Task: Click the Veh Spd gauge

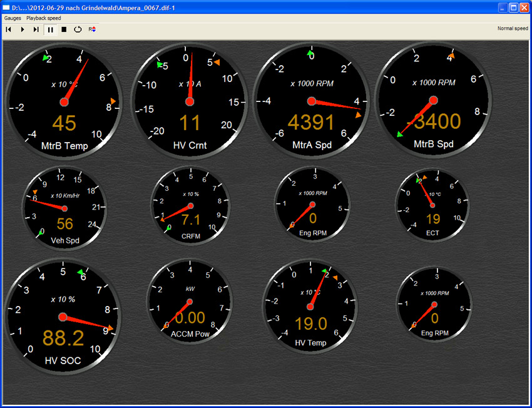Action: 64,207
